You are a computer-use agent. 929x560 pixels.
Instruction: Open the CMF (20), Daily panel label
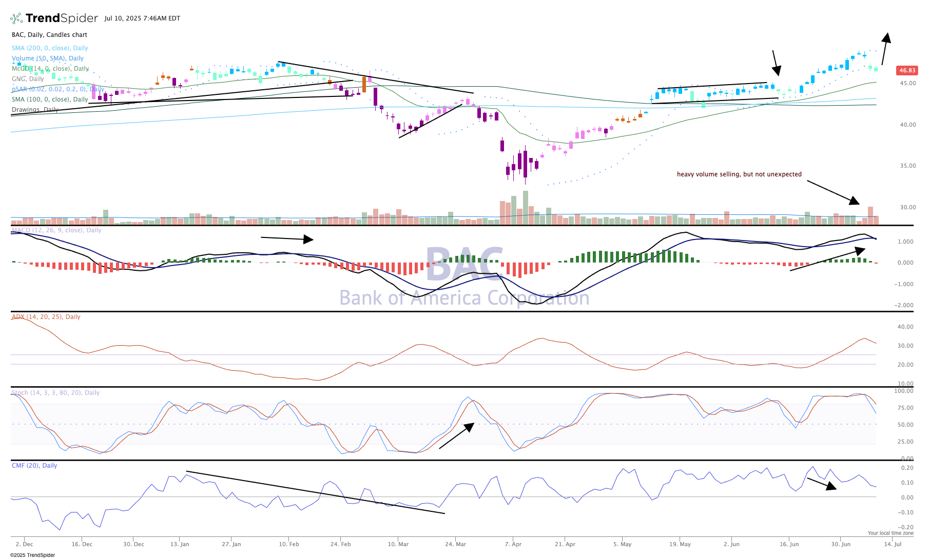tap(34, 466)
